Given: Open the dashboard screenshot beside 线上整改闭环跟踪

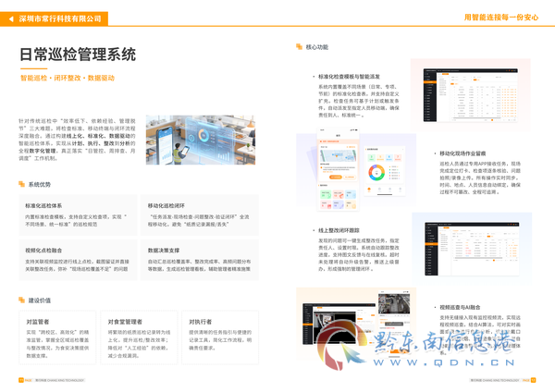Looking at the screenshot, I should click(x=472, y=249).
